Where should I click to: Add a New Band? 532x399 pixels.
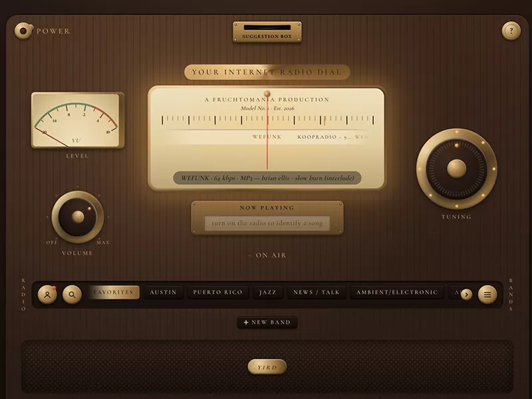tap(267, 323)
